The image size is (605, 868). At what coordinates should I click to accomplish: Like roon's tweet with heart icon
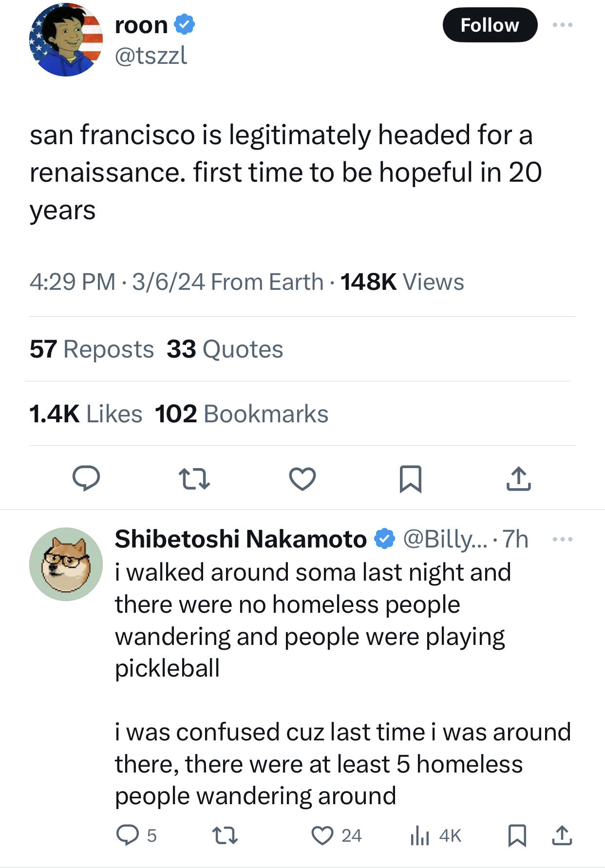302,478
